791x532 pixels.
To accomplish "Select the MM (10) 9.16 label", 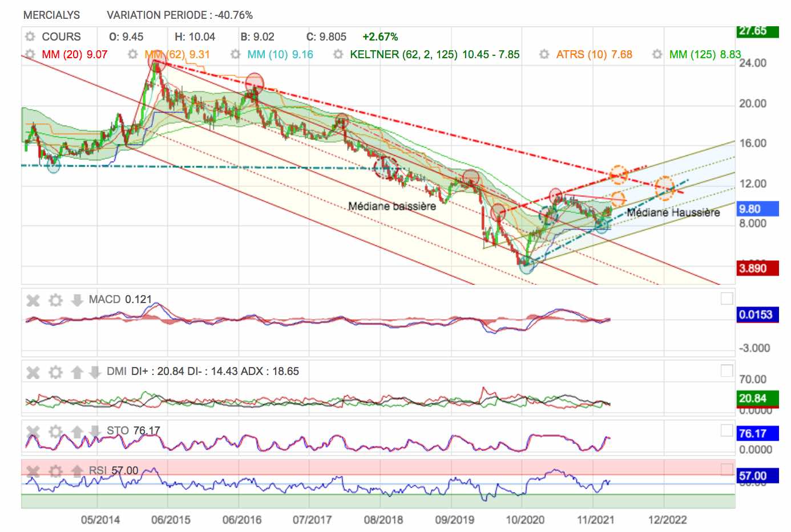I will point(280,54).
